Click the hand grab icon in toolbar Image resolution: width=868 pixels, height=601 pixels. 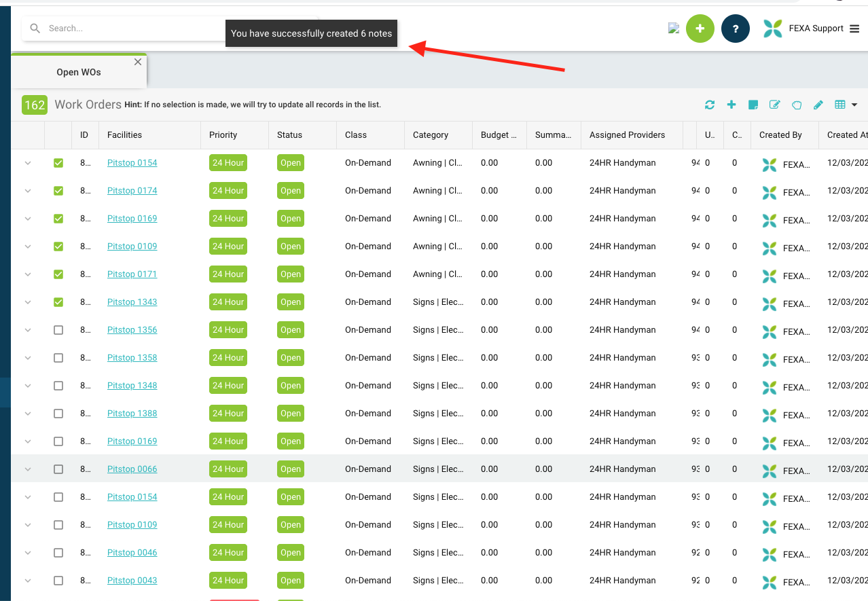[x=797, y=105]
